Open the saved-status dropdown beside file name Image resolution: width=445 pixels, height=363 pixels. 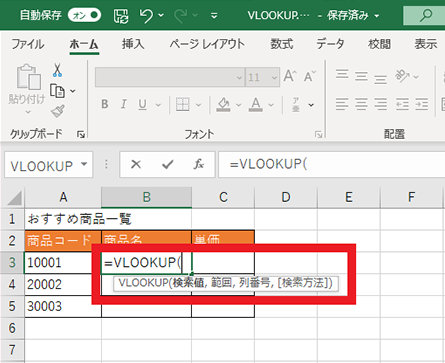click(x=377, y=16)
